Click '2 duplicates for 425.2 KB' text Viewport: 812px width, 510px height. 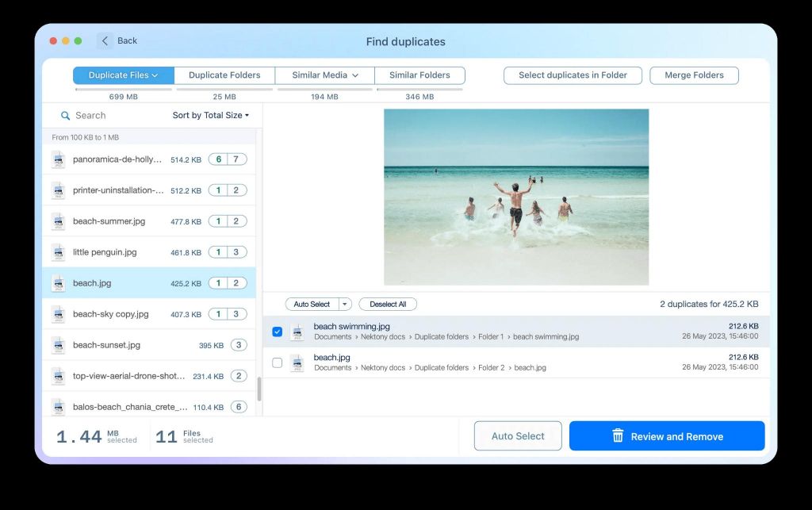coord(709,305)
